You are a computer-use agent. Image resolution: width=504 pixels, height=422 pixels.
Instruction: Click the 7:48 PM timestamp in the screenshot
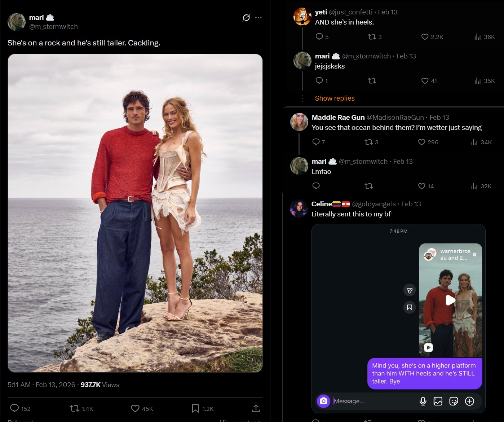[398, 231]
